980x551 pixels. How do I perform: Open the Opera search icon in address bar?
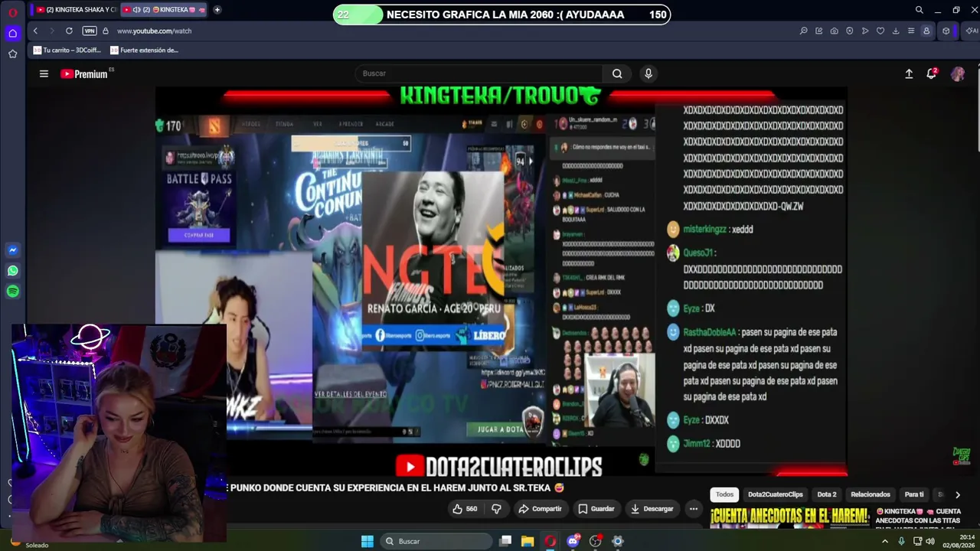click(803, 31)
